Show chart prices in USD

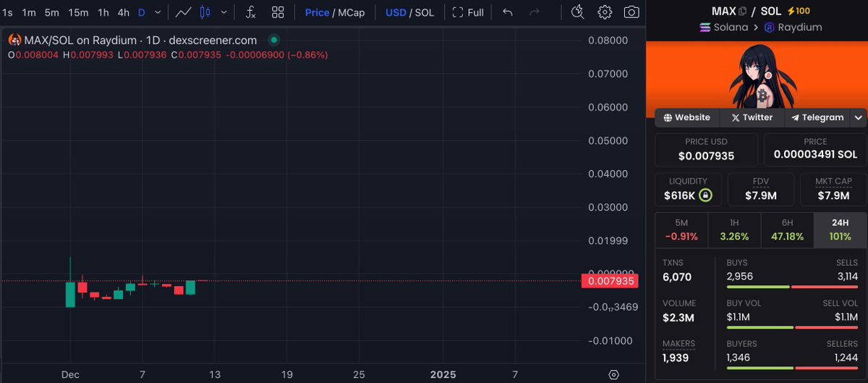pos(396,12)
